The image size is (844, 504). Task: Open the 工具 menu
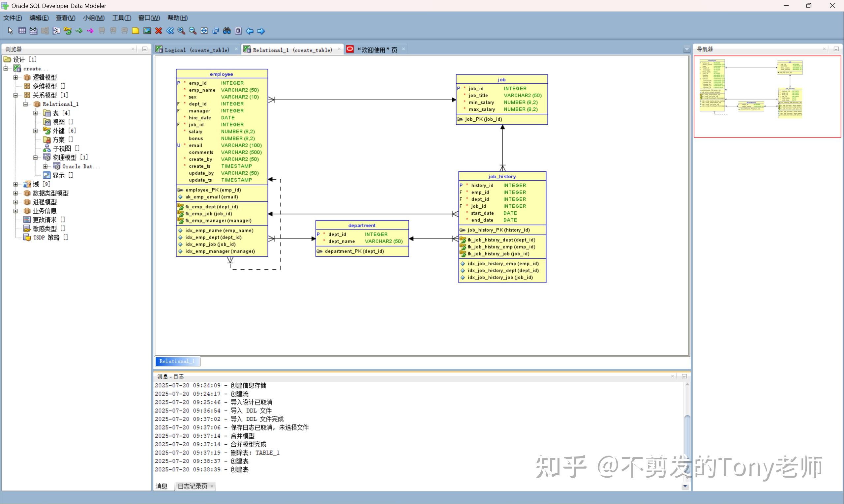pyautogui.click(x=121, y=18)
